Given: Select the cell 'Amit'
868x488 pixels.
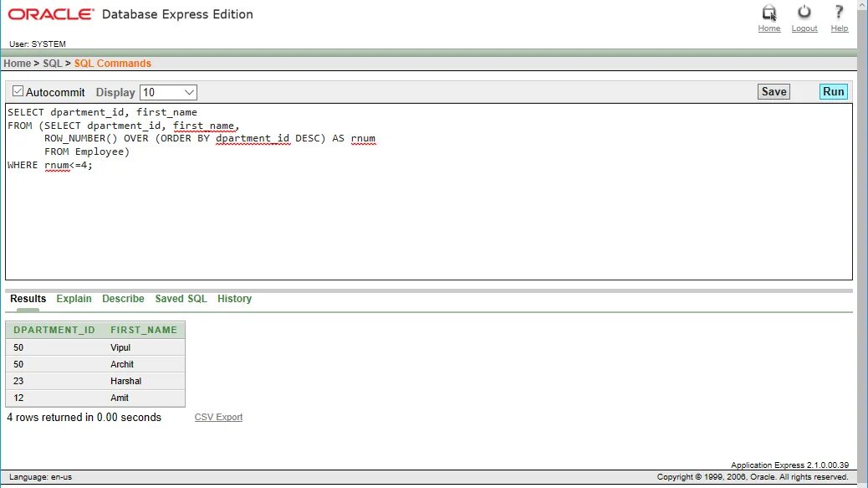Looking at the screenshot, I should [x=119, y=398].
